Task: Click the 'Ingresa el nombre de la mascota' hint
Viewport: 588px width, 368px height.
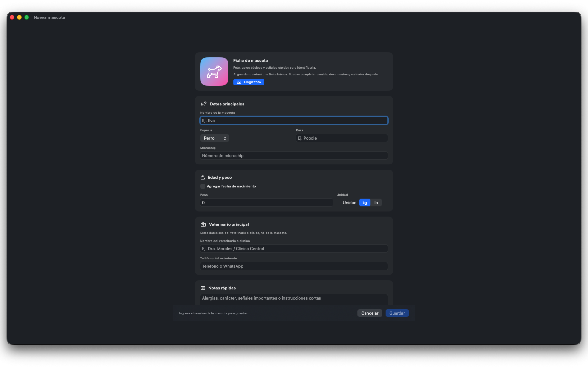Action: coord(213,313)
